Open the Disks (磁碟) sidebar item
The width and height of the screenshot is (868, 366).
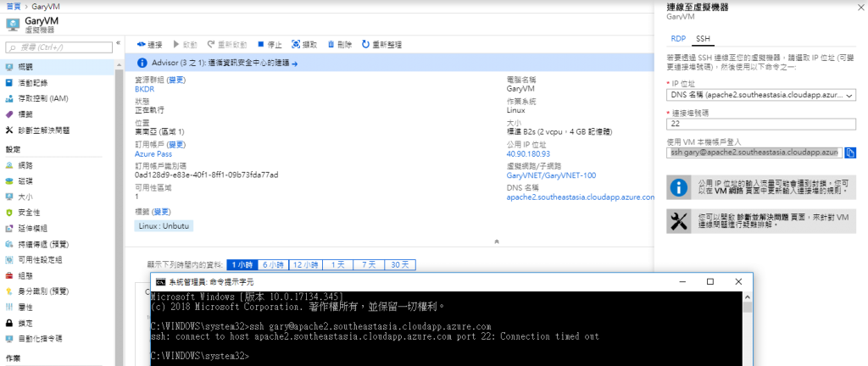click(x=58, y=180)
